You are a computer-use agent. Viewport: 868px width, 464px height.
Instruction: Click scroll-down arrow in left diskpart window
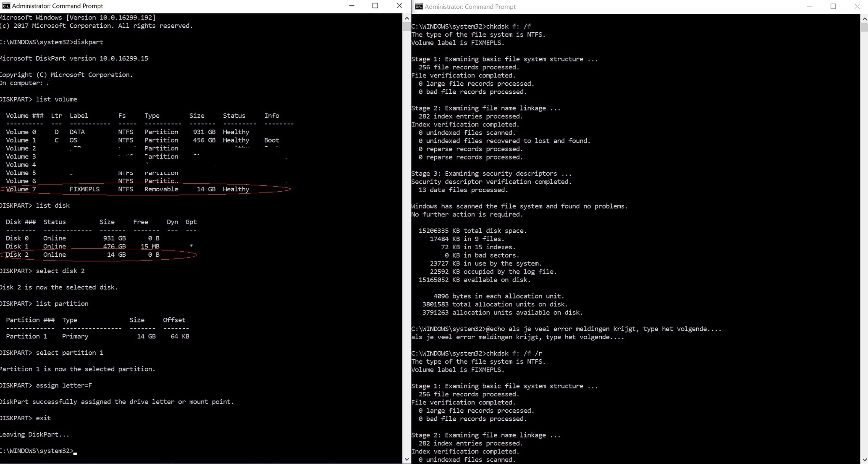(406, 459)
